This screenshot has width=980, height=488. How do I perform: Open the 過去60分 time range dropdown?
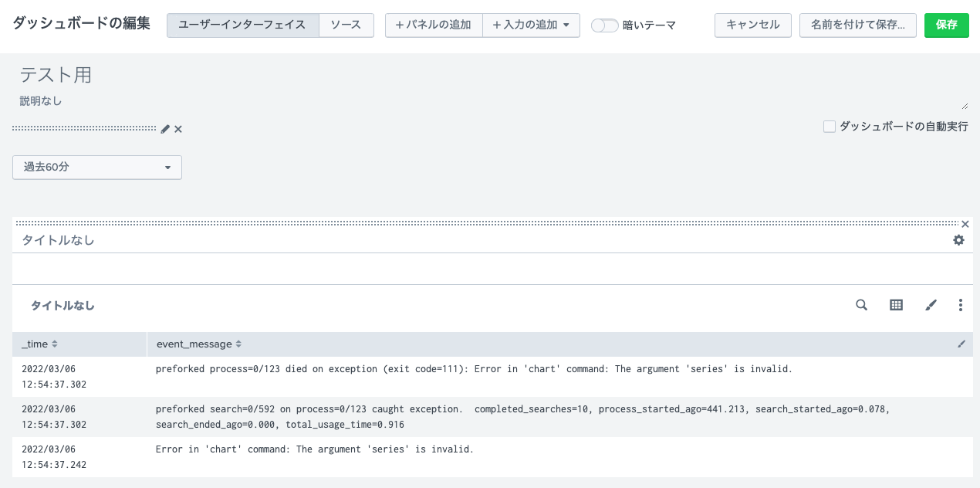(x=96, y=167)
